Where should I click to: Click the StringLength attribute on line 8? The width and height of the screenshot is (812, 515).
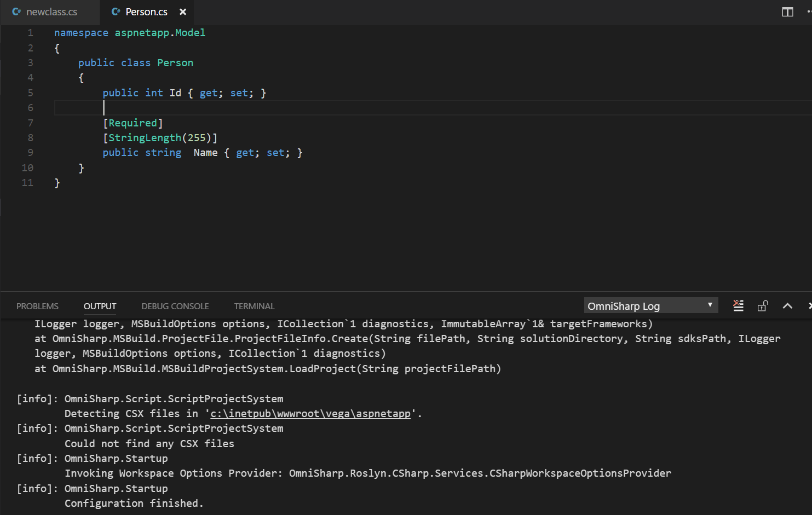point(145,138)
